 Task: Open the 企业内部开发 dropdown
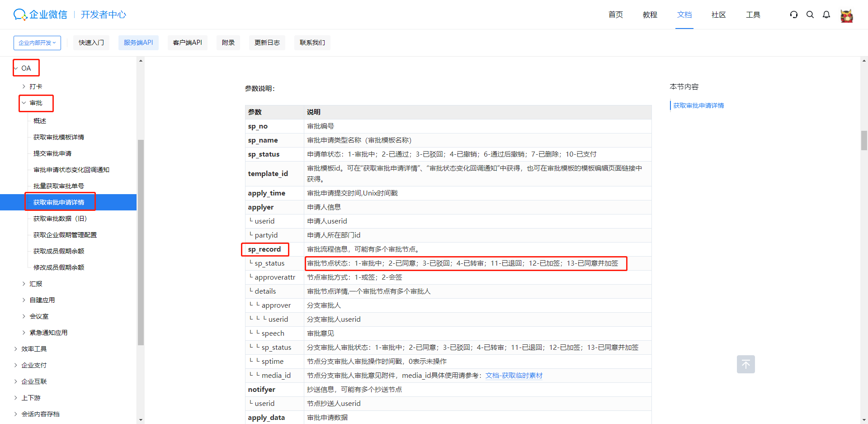[x=37, y=43]
